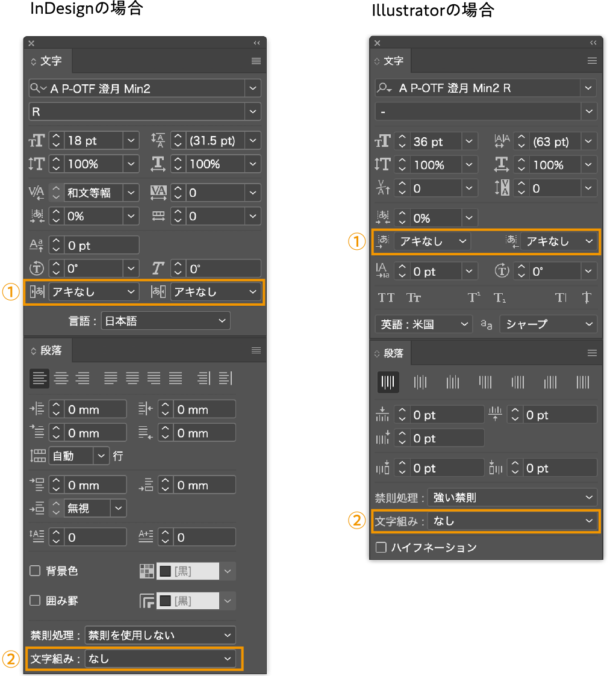Select the 文字 tab in Illustrator panel

(x=390, y=61)
